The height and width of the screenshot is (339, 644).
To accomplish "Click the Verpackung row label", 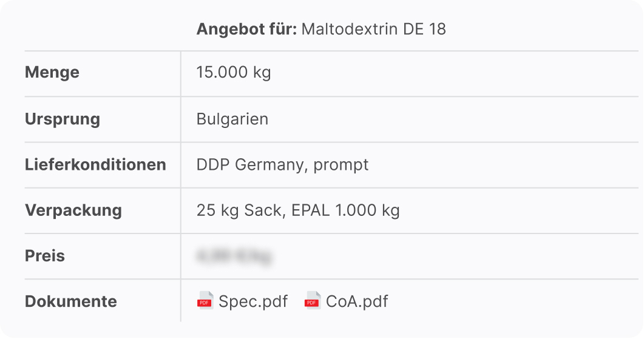I will click(x=73, y=210).
